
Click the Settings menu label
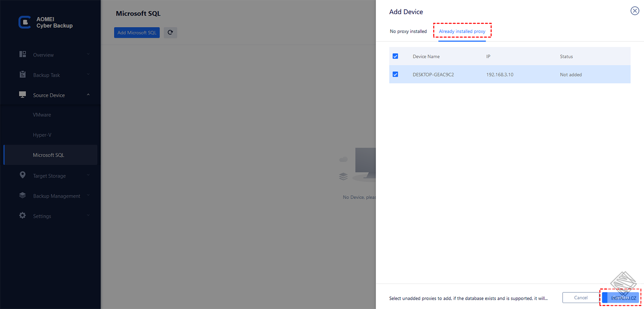(42, 216)
